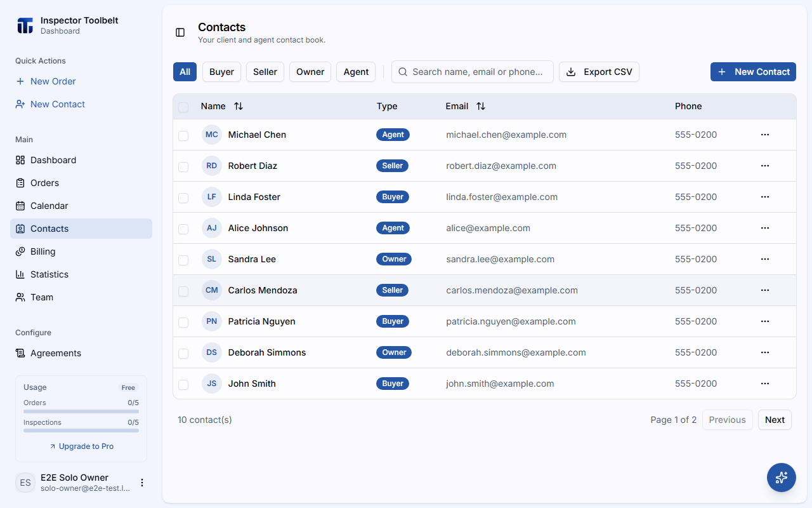This screenshot has height=508, width=812.
Task: Go to the Next page
Action: click(775, 420)
